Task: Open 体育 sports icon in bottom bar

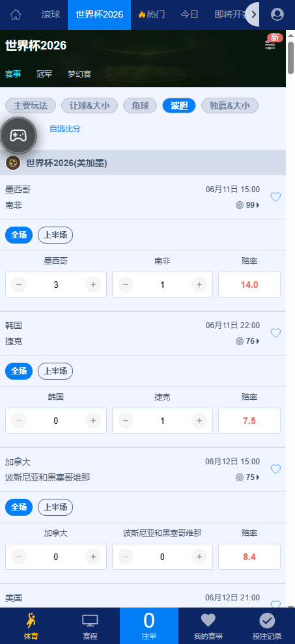Action: (x=31, y=621)
